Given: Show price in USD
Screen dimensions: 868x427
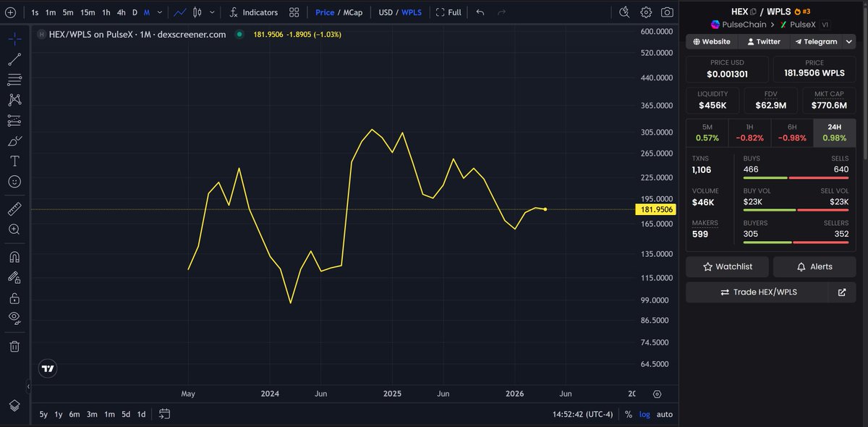Looking at the screenshot, I should pyautogui.click(x=386, y=12).
